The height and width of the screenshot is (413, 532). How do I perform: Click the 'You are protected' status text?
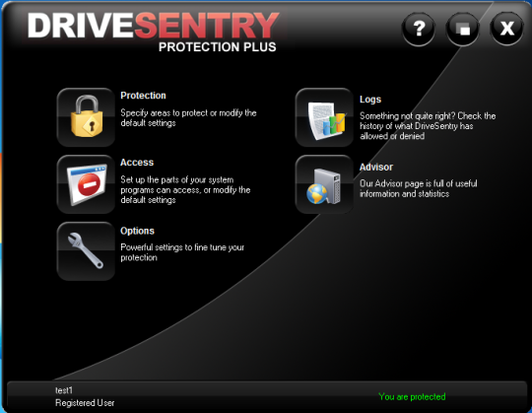(x=412, y=396)
